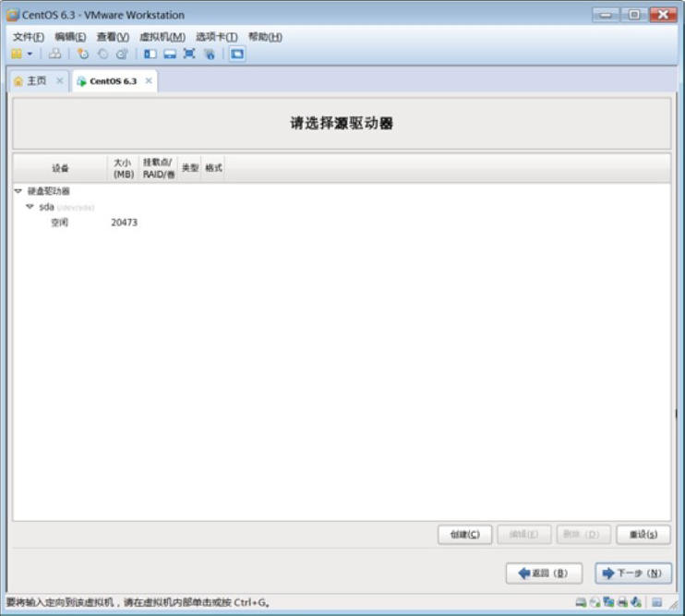
Task: Open the power options dropdown arrow
Action: click(30, 54)
